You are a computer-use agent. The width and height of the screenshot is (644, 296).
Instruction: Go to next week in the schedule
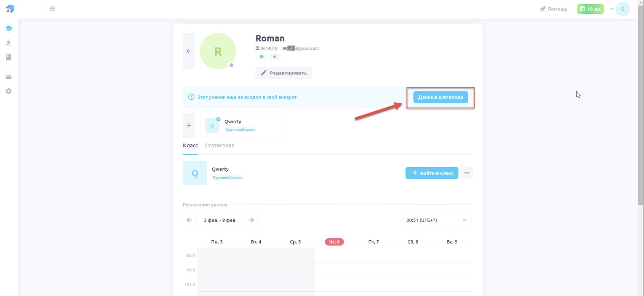pyautogui.click(x=251, y=220)
